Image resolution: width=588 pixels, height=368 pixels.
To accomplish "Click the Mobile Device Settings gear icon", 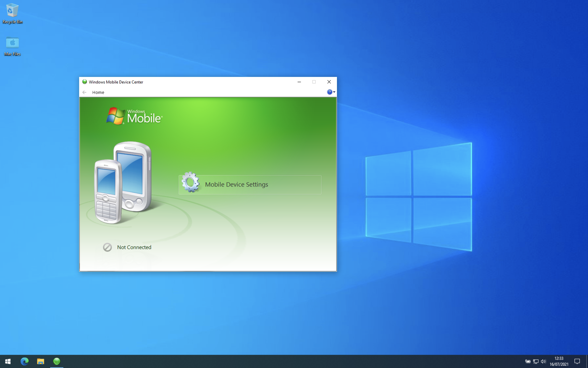I will [x=190, y=182].
